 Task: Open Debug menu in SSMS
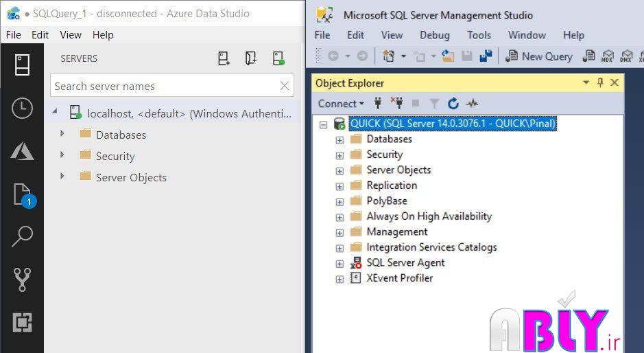pyautogui.click(x=435, y=36)
